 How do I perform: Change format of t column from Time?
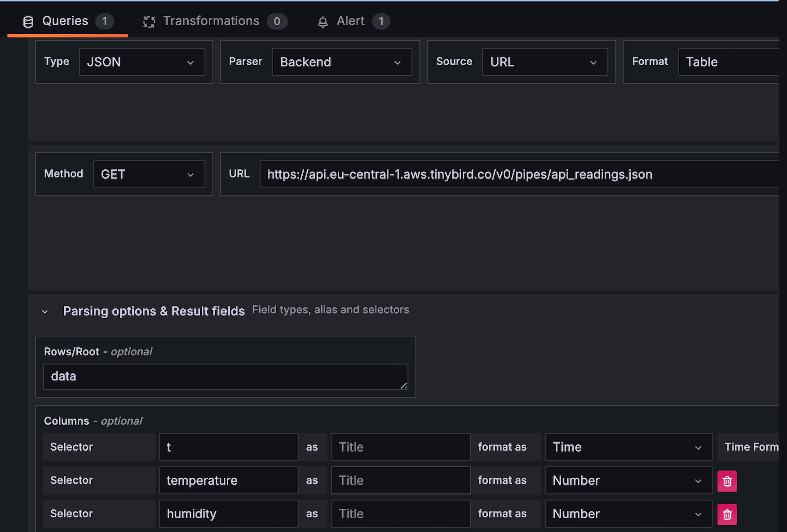coord(628,447)
